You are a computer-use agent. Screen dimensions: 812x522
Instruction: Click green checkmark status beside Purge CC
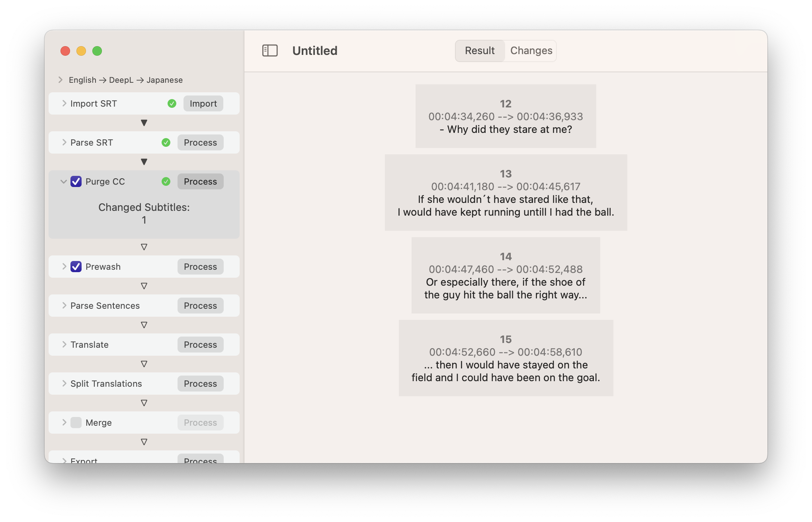point(166,181)
